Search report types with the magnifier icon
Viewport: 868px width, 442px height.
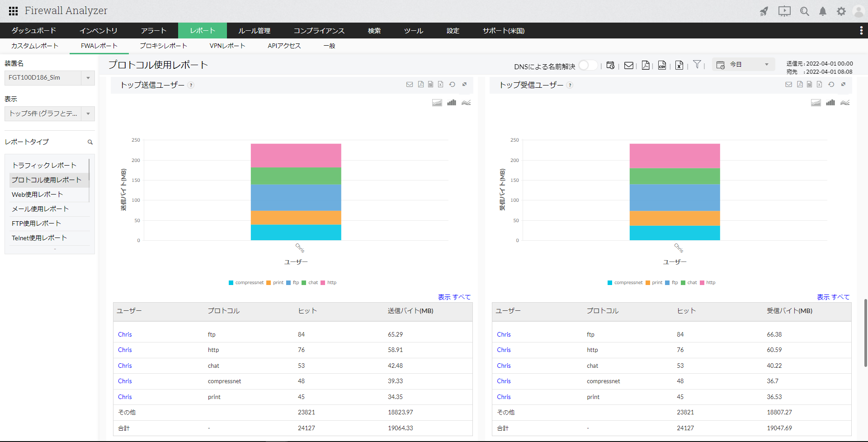pyautogui.click(x=90, y=142)
